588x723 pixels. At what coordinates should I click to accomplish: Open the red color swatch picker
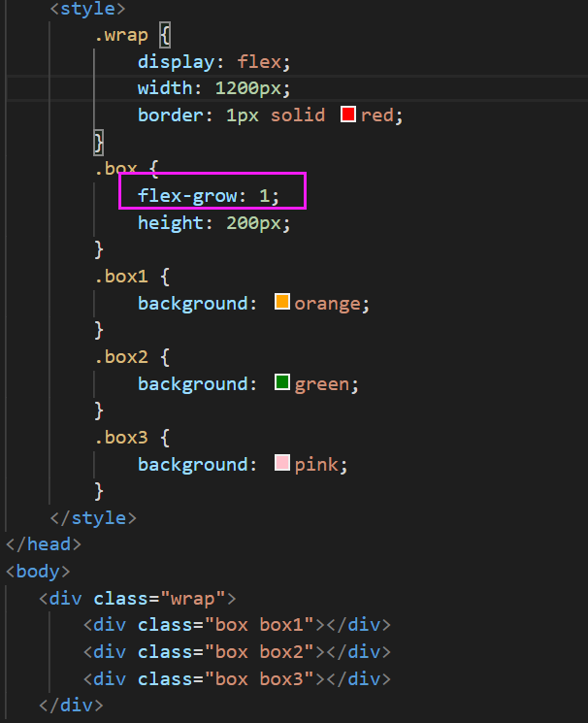pos(348,115)
